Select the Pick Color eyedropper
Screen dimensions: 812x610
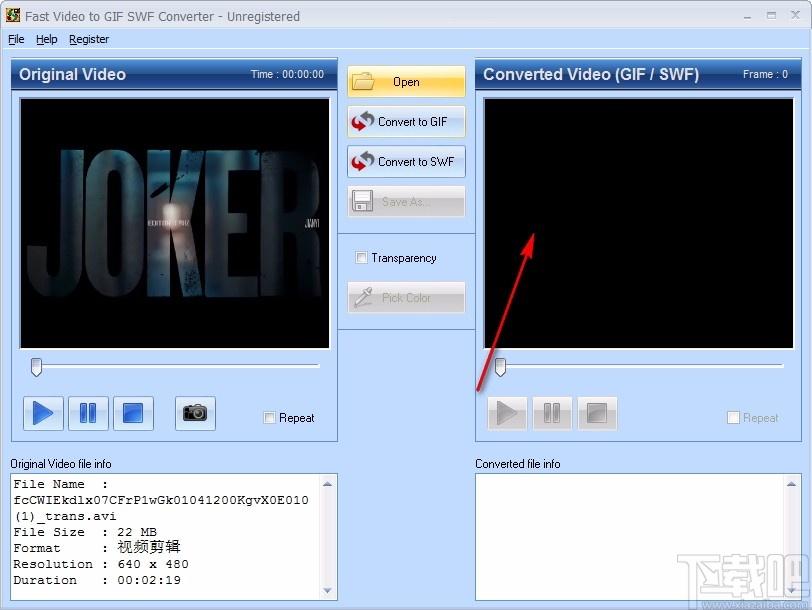coord(406,298)
